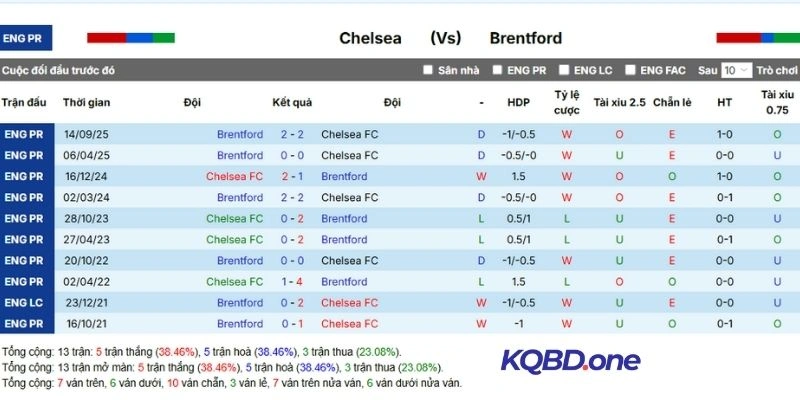Open Chelsea FC link in 16/12/24 row
Screen dimensions: 800x400
(x=234, y=176)
